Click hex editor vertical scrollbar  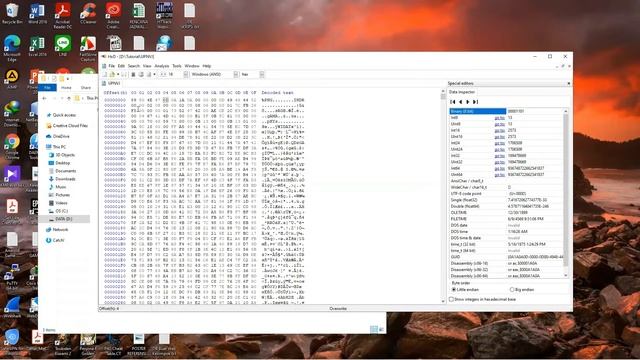(x=443, y=197)
